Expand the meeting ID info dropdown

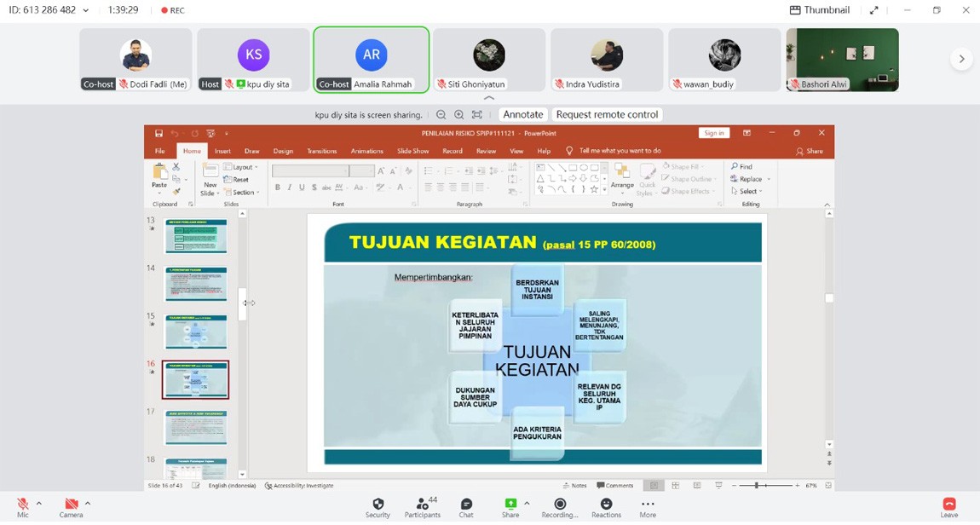[x=86, y=10]
